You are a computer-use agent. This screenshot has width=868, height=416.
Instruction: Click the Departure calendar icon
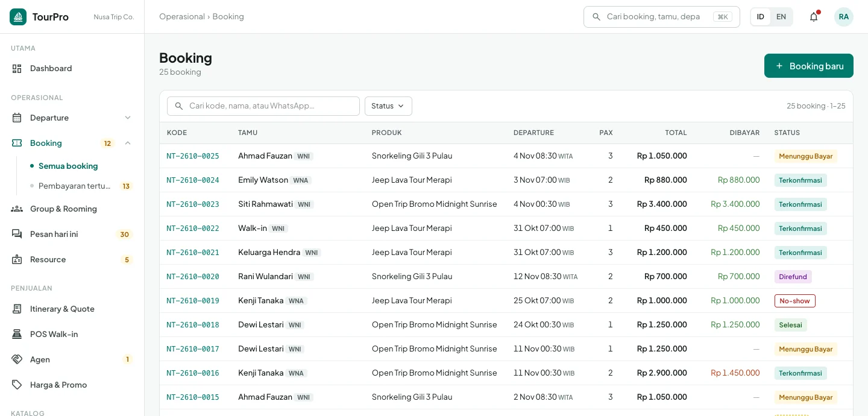pos(17,118)
